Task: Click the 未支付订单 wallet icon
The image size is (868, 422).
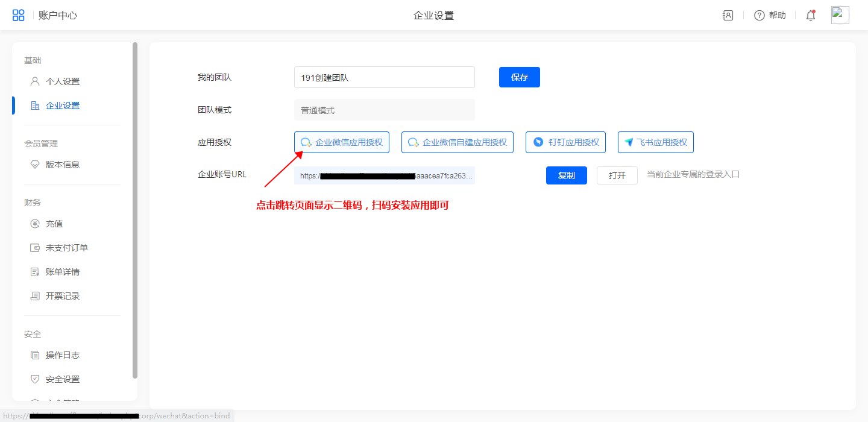Action: 35,248
